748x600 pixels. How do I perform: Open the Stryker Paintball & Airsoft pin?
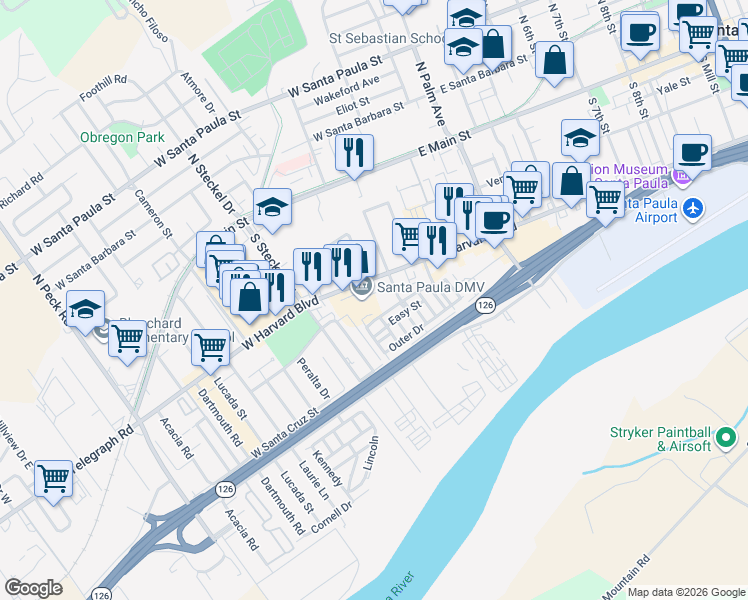tap(726, 437)
